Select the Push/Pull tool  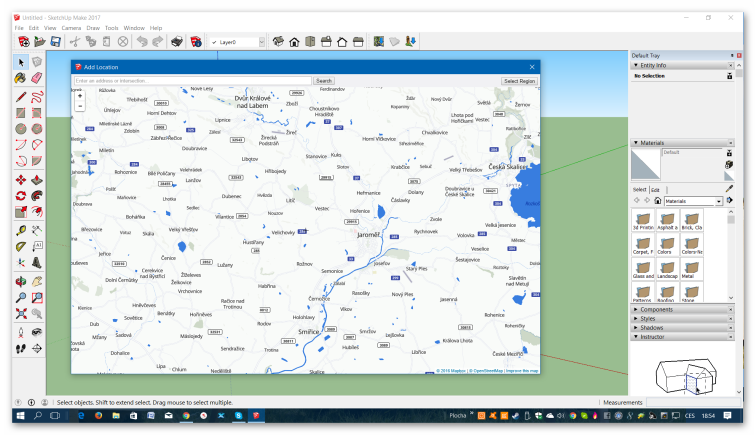coord(37,180)
